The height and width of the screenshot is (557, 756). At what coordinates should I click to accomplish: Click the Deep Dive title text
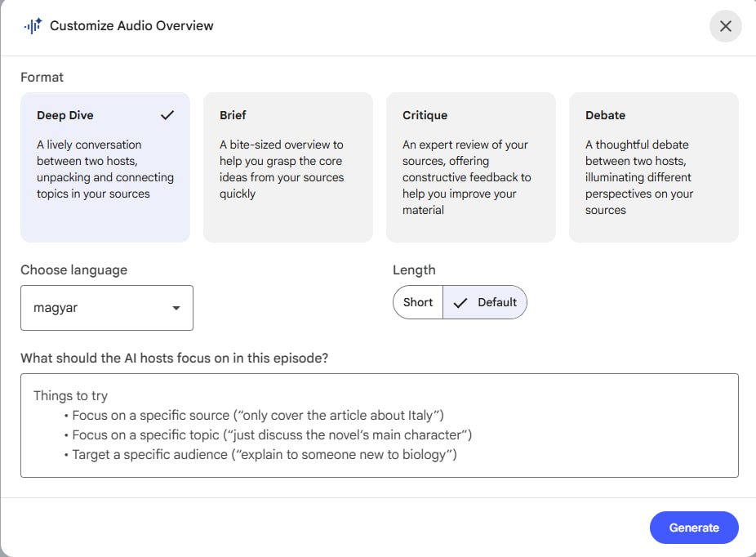[x=65, y=115]
